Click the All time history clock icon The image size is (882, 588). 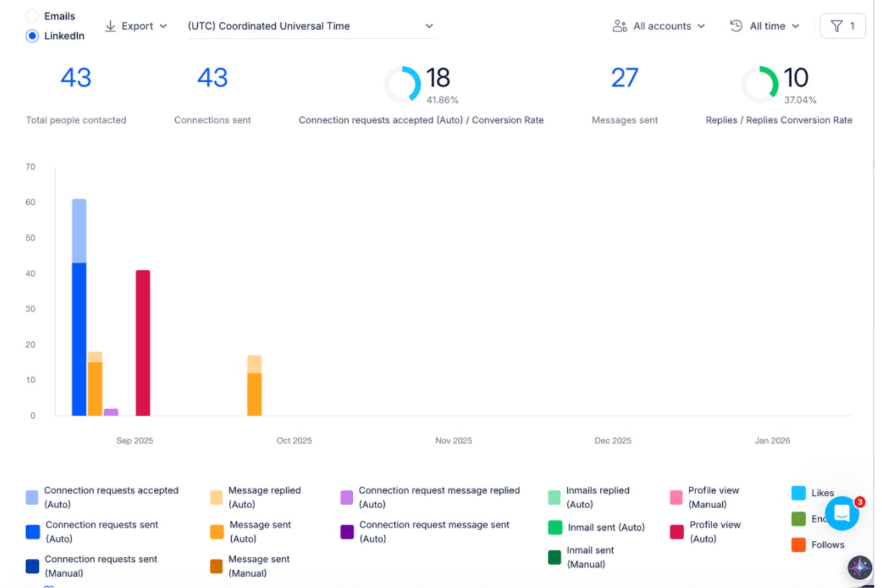click(737, 26)
